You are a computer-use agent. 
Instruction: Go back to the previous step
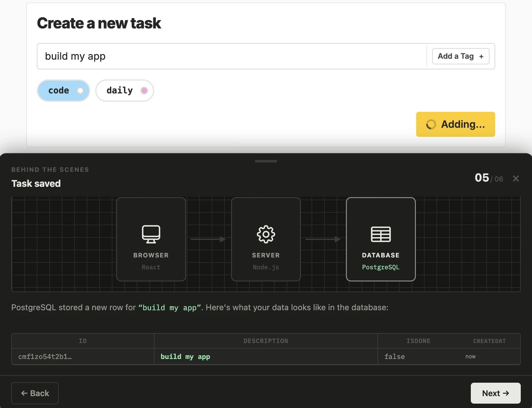(35, 393)
